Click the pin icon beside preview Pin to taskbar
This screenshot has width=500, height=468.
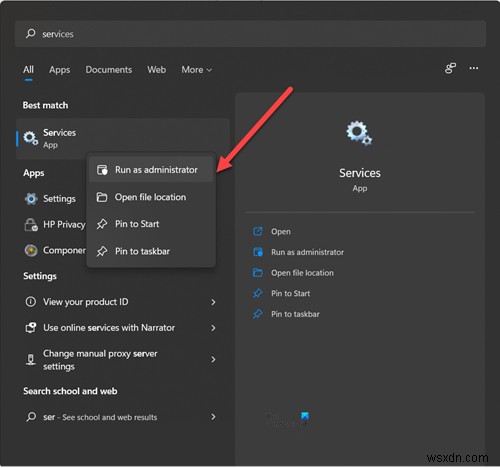tap(258, 314)
